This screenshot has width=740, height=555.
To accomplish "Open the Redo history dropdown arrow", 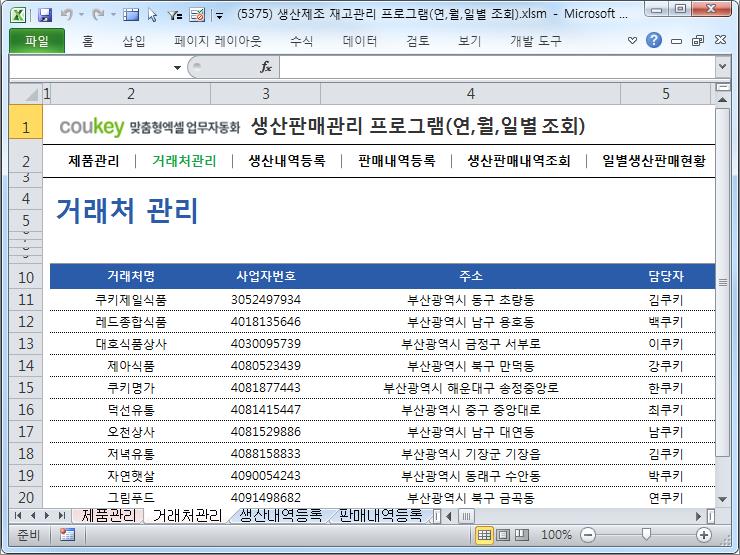I will [x=113, y=15].
